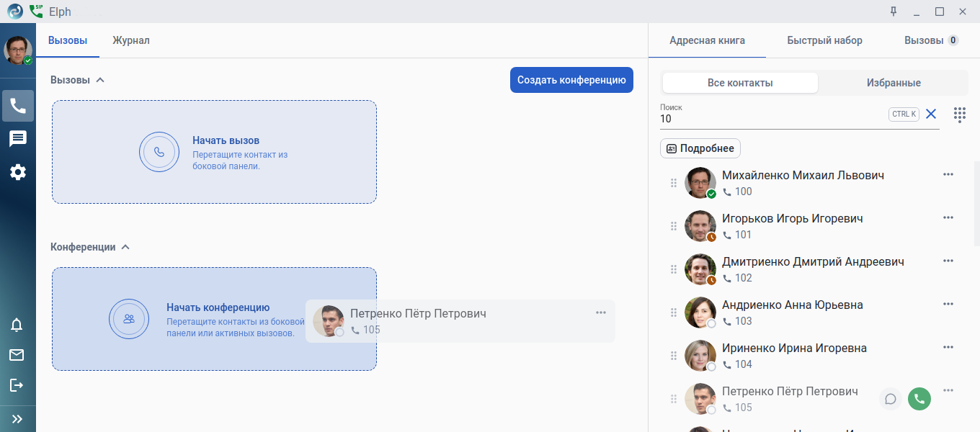Open the chat messages sidebar icon
980x432 pixels.
(x=18, y=139)
